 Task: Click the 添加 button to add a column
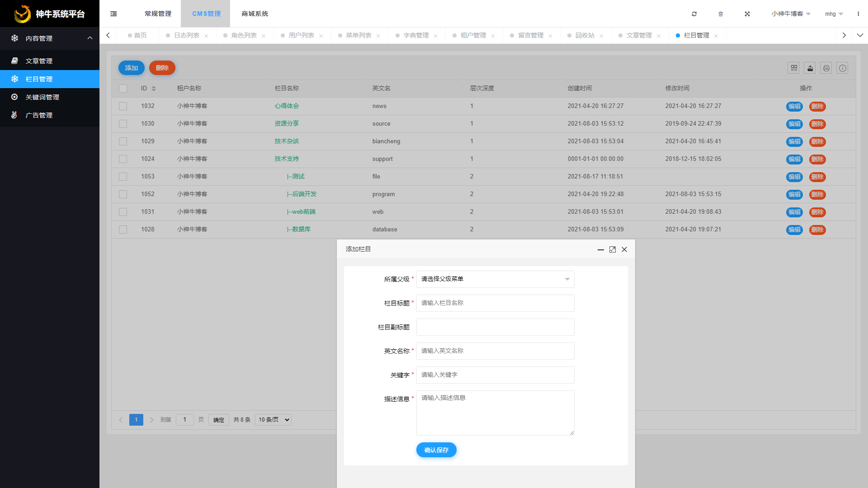click(x=131, y=68)
